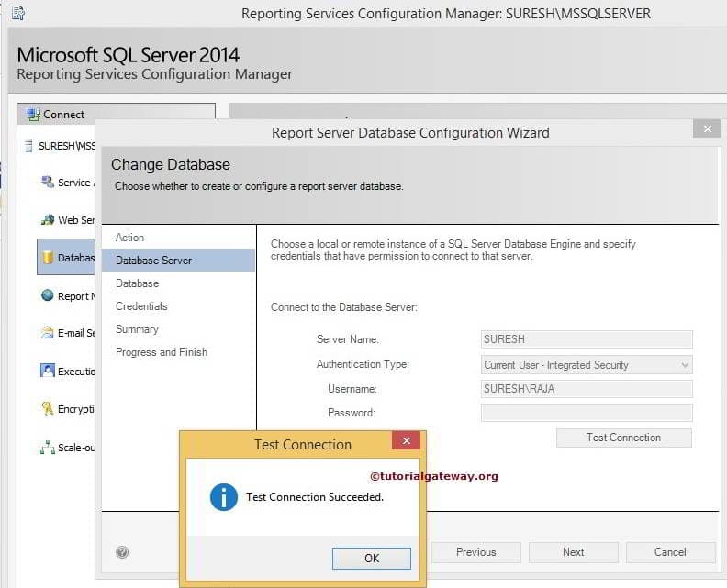Screen dimensions: 727x588
Task: Select the Web Service URL icon
Action: click(x=49, y=220)
